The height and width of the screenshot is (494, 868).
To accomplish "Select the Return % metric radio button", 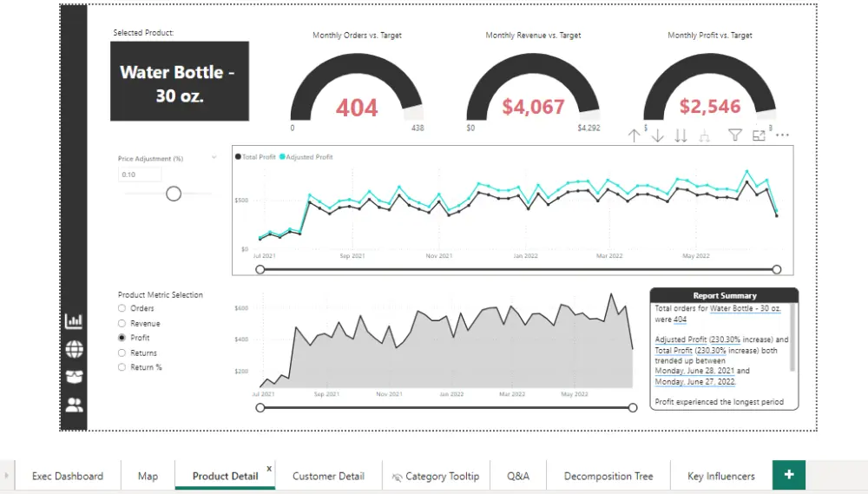I will click(122, 367).
